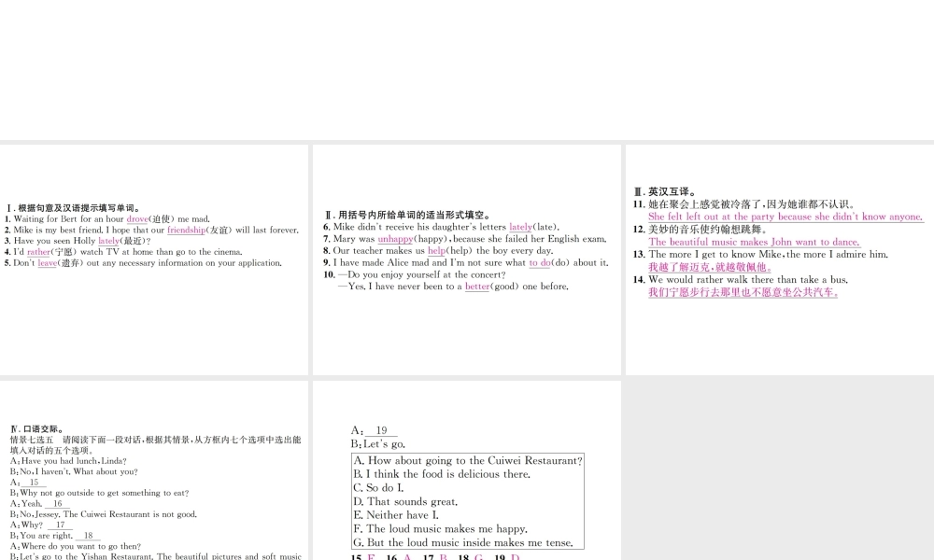Click option C 'So do I.'
934x560 pixels.
tap(378, 488)
